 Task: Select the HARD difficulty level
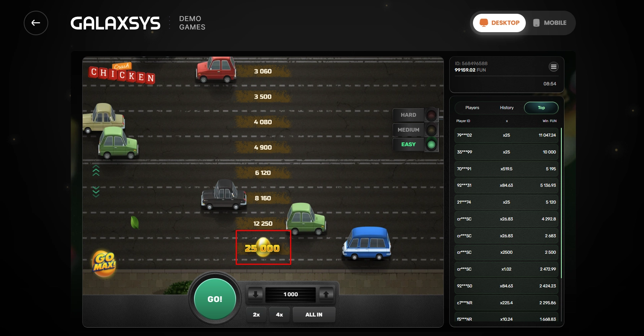tap(408, 115)
